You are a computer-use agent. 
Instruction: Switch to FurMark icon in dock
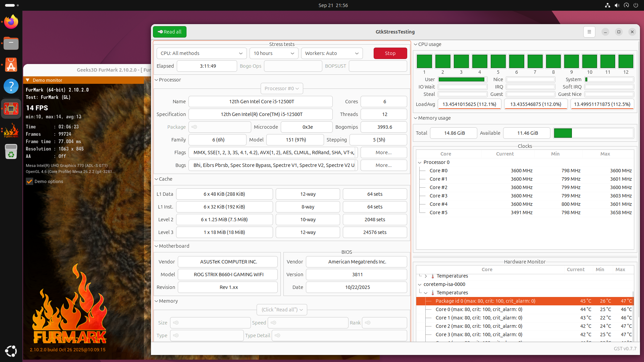(11, 130)
